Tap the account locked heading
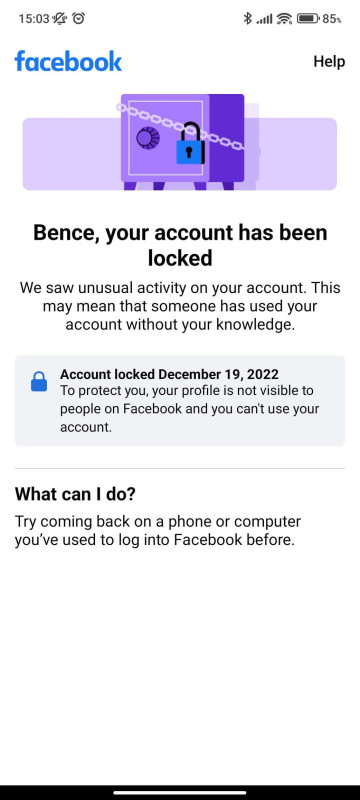The image size is (360, 800). pos(180,245)
